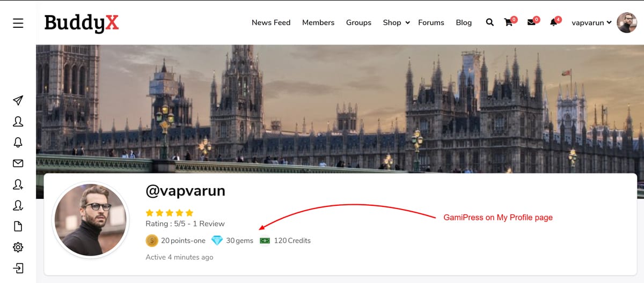The image size is (644, 283).
Task: Navigate to the Forums page
Action: [431, 23]
